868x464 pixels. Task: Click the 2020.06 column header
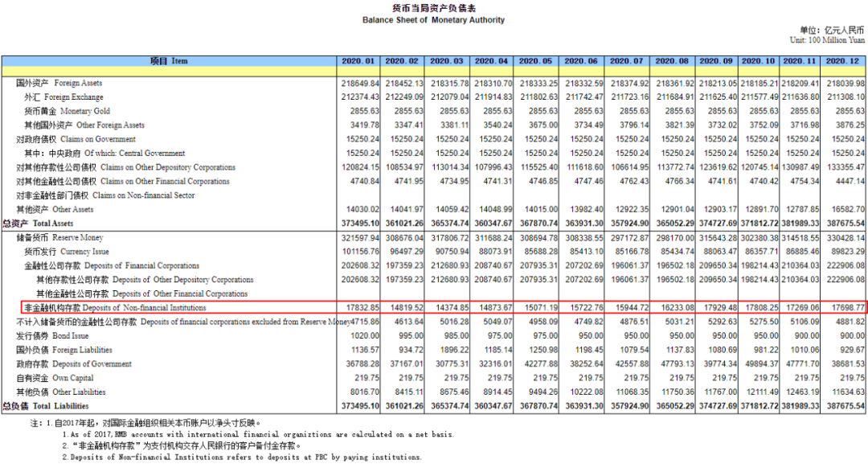[582, 60]
